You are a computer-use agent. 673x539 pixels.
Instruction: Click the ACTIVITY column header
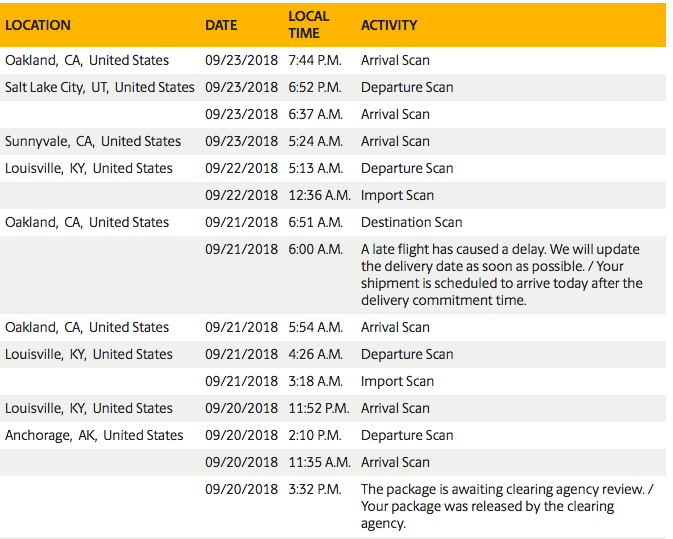click(x=389, y=25)
